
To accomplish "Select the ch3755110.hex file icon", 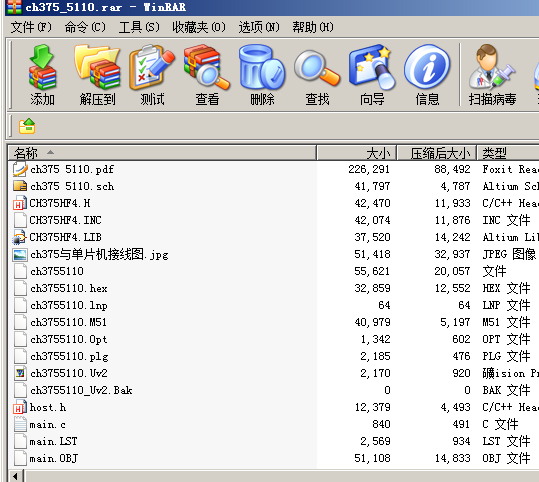I will (20, 288).
